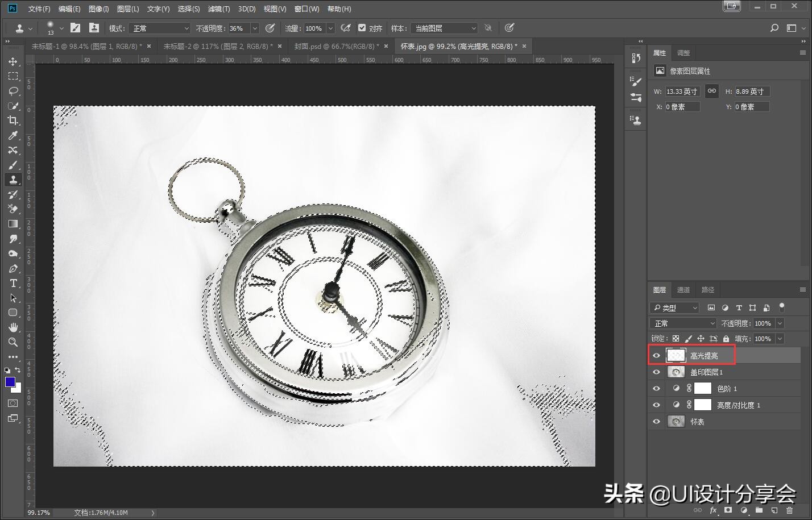Pick the Eyedropper tool
The width and height of the screenshot is (812, 520).
coord(13,135)
